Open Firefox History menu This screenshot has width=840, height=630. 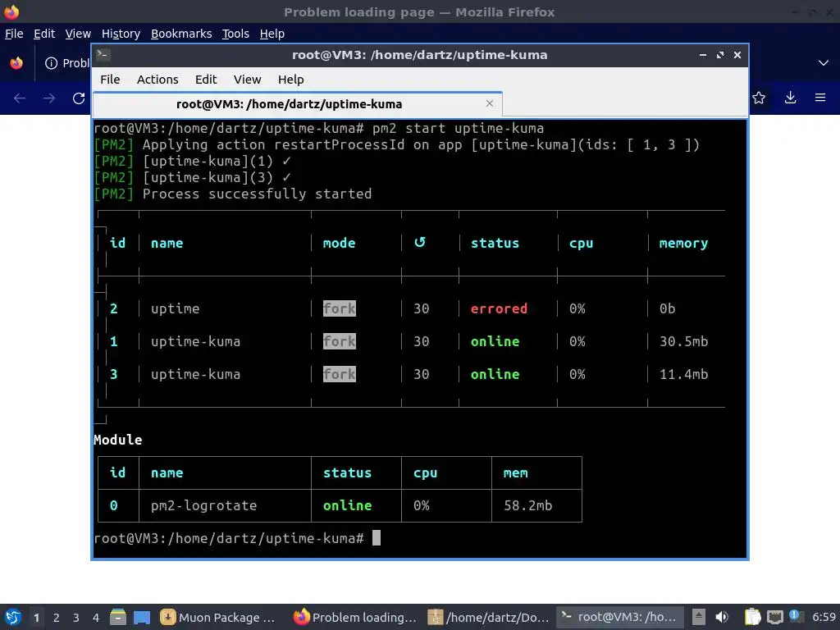[121, 34]
